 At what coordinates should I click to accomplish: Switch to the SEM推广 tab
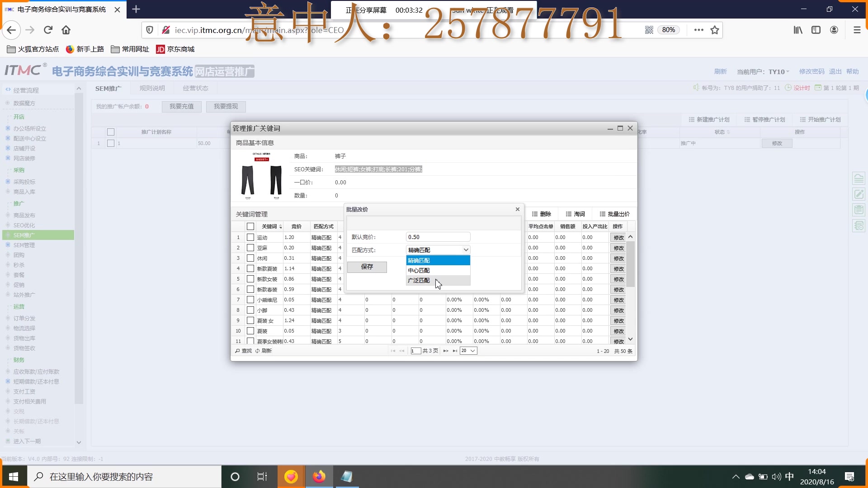(108, 89)
